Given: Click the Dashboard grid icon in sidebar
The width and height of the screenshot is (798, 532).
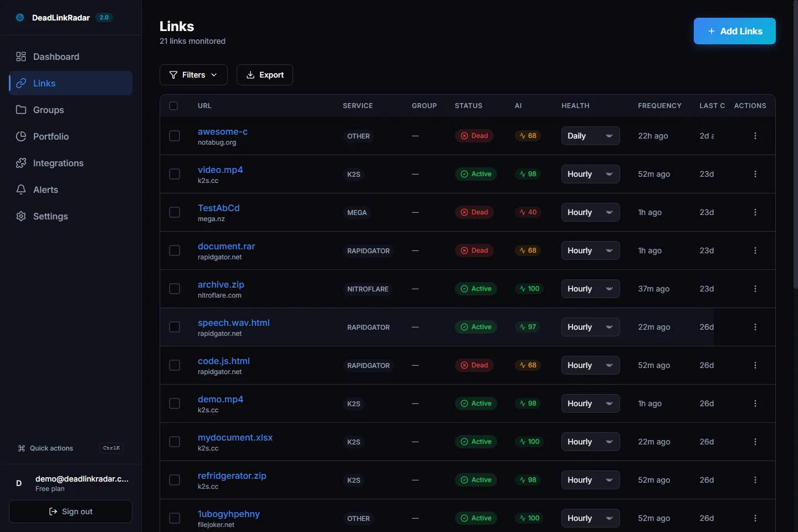Looking at the screenshot, I should coord(21,57).
